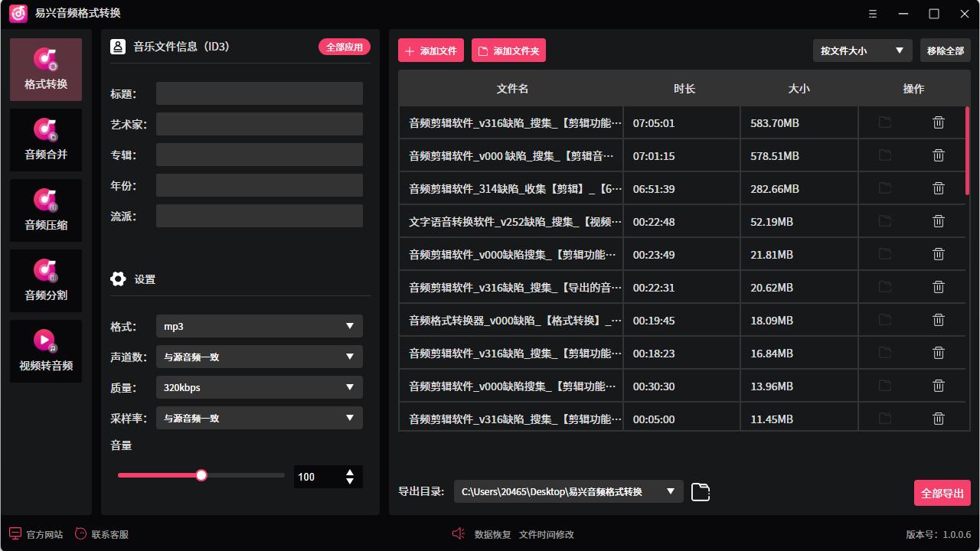Click the 全部导出 export all button
This screenshot has height=551, width=980.
942,492
